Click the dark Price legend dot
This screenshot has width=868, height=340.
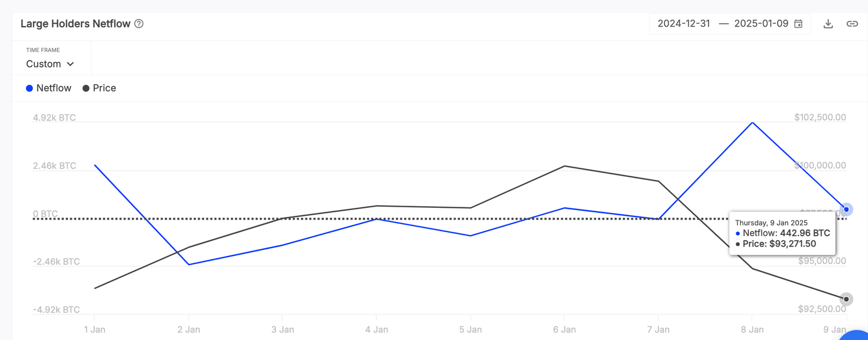(86, 89)
